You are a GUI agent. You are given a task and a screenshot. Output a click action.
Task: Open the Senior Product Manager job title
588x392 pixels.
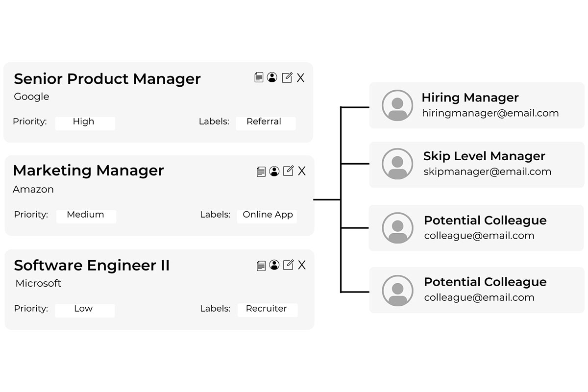pos(107,78)
